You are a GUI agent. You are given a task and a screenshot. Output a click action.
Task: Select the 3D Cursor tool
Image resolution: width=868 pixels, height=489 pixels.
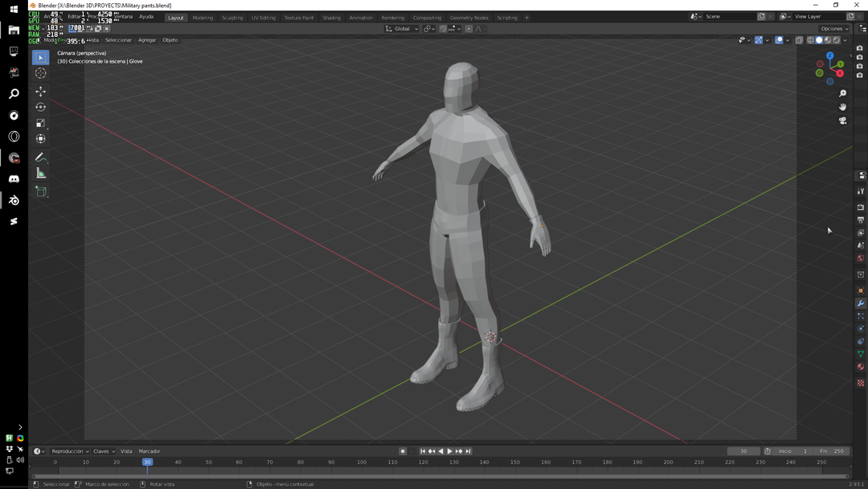(40, 72)
